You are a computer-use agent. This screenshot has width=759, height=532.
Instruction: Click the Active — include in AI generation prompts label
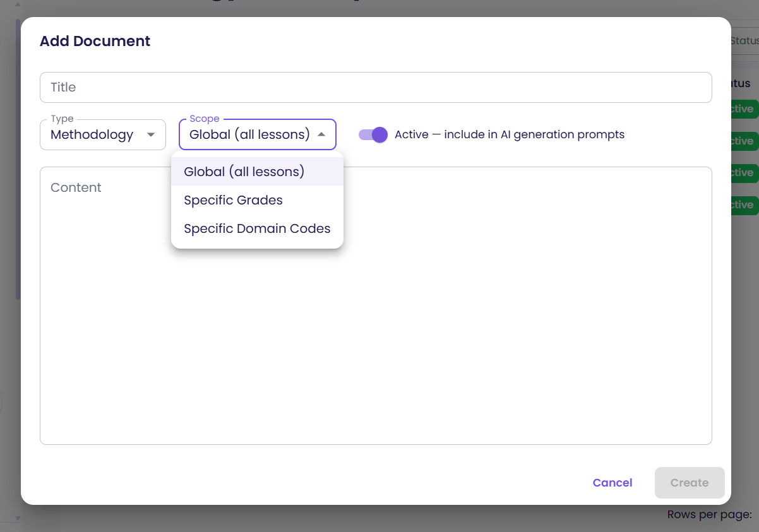(x=510, y=134)
